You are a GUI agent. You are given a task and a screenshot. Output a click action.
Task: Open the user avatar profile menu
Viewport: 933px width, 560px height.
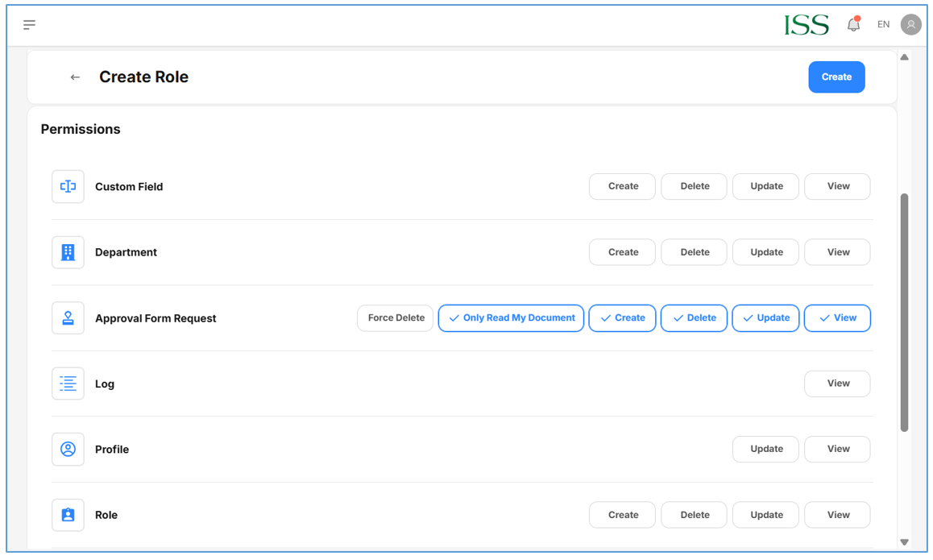[x=910, y=25]
